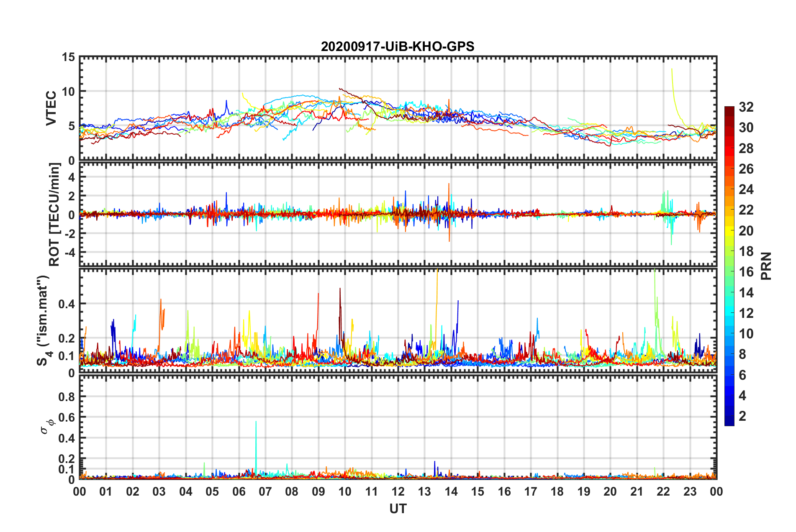
Task: Select the ROT axis tick label -2
Action: (70, 233)
